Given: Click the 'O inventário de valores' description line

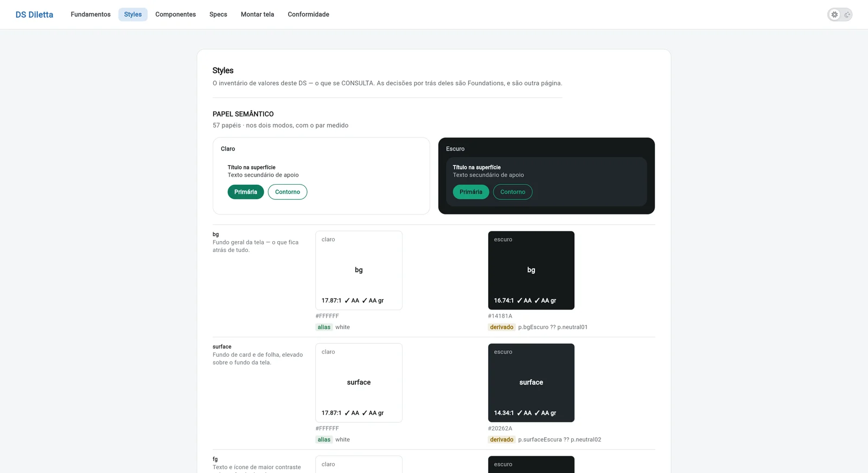Looking at the screenshot, I should 387,84.
